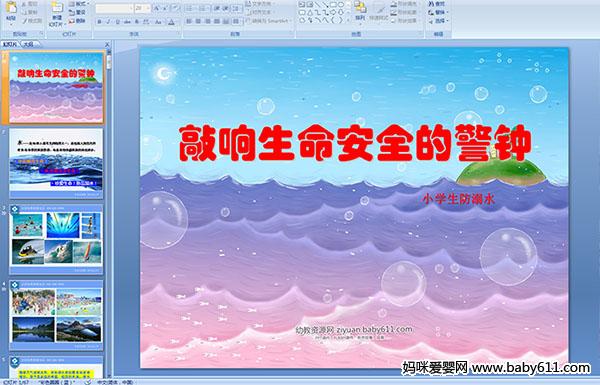Open the slide Layout dropdown
Image resolution: width=600 pixels, height=385 pixels.
point(79,4)
